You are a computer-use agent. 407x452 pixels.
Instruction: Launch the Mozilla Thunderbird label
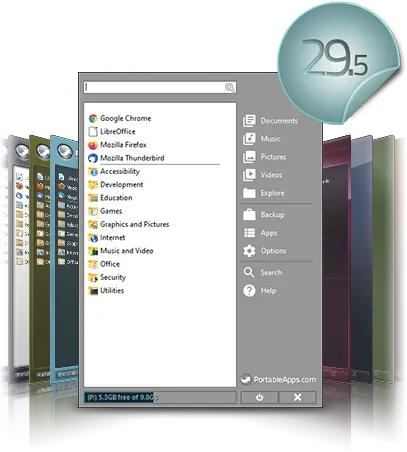(132, 158)
